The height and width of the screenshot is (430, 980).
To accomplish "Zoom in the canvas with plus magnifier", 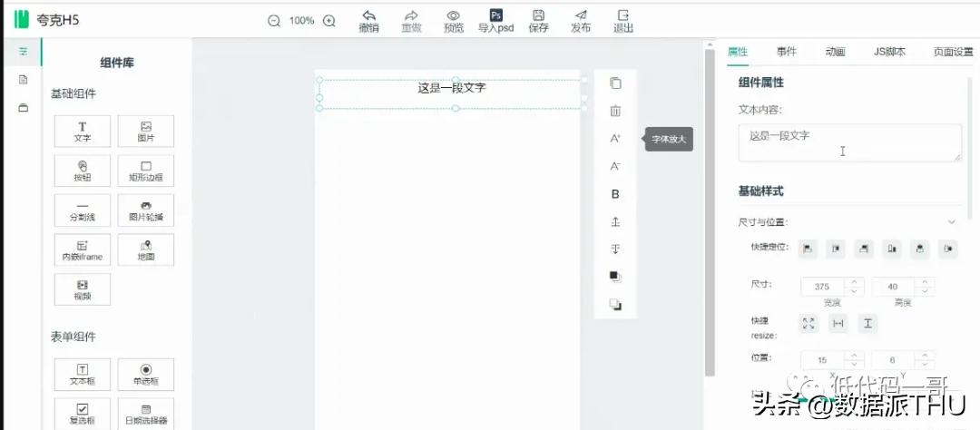I will tap(329, 21).
